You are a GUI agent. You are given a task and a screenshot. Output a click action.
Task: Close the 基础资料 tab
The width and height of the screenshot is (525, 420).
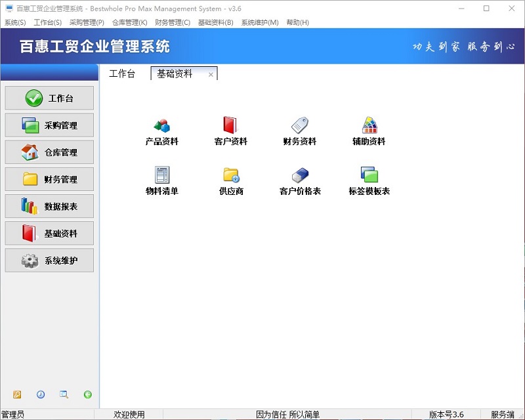[211, 74]
